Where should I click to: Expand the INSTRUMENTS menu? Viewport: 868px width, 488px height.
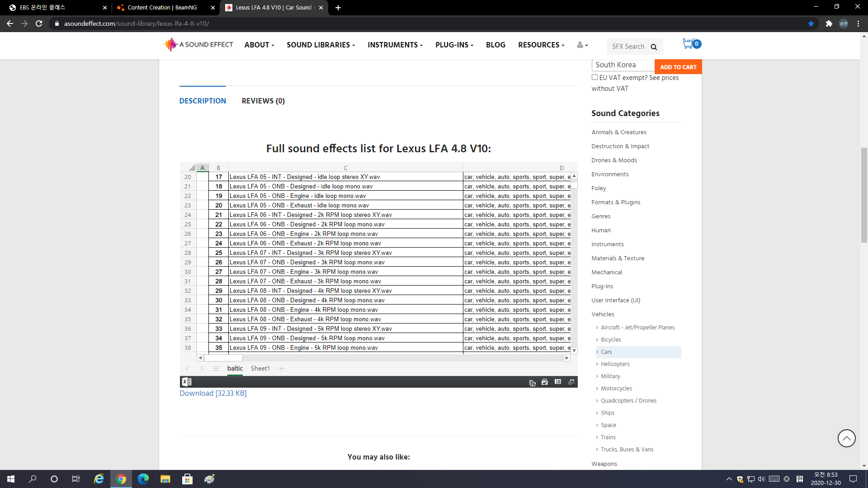395,45
